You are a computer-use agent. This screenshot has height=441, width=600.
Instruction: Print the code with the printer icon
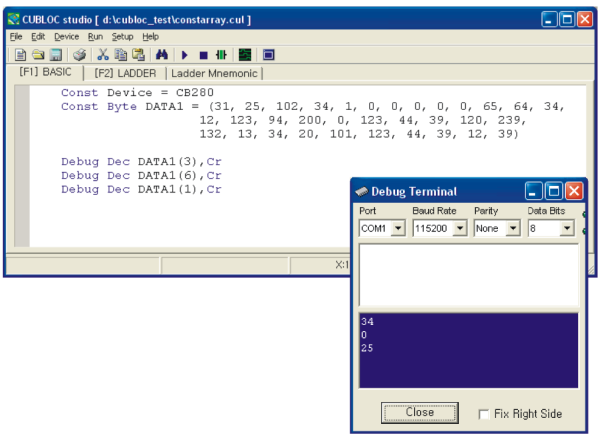point(79,54)
